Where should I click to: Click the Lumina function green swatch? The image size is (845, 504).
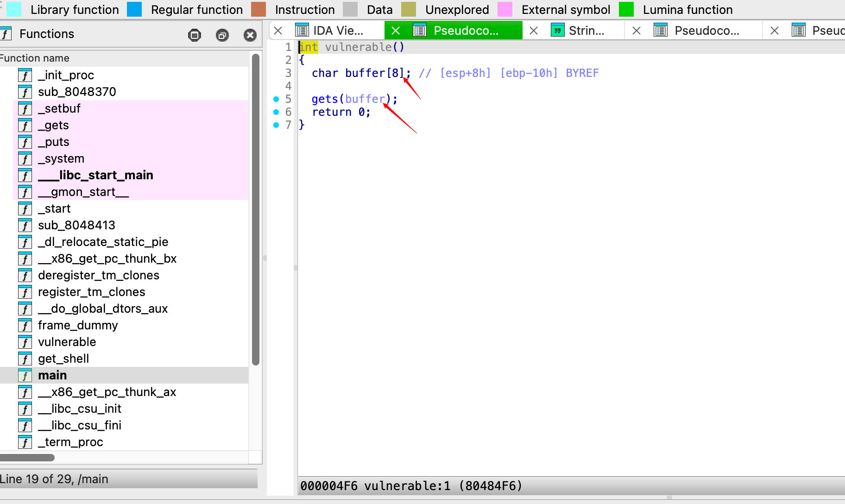click(x=626, y=9)
